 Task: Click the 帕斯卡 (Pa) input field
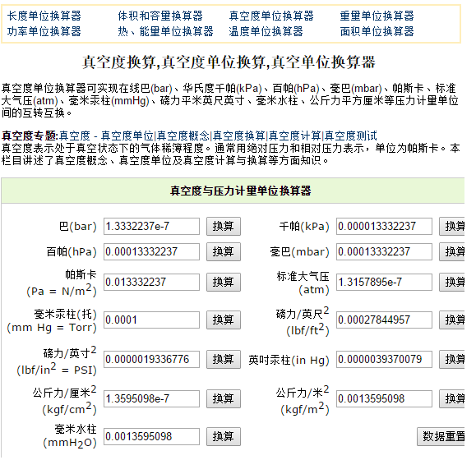151,283
